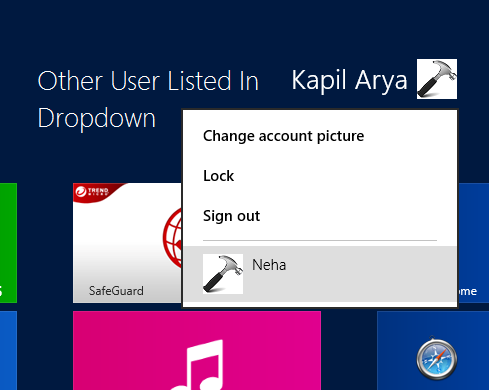Select Sign out from the account menu

coord(231,216)
